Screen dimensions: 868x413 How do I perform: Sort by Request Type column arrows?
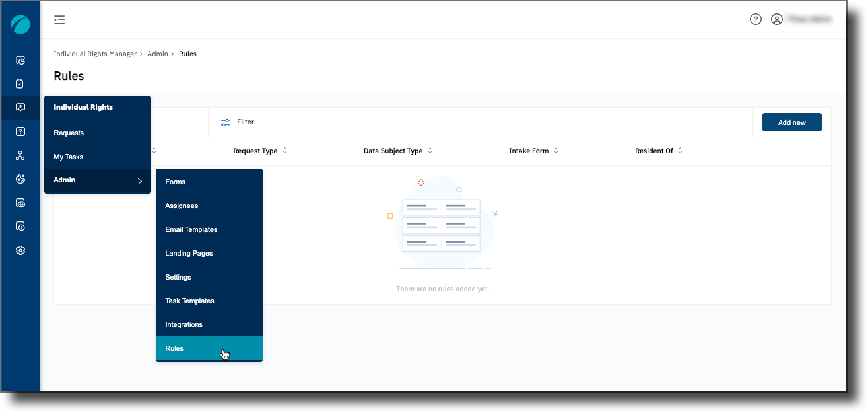point(285,151)
